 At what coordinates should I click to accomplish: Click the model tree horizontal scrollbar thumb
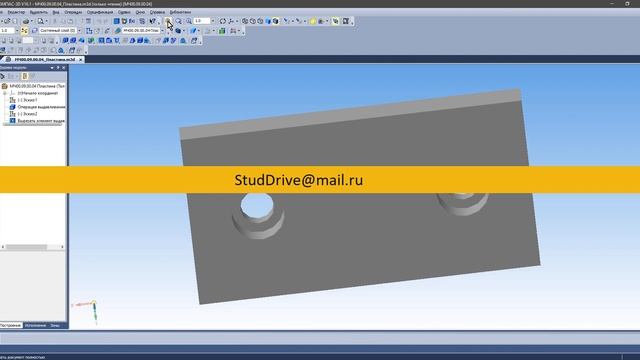tap(26, 247)
